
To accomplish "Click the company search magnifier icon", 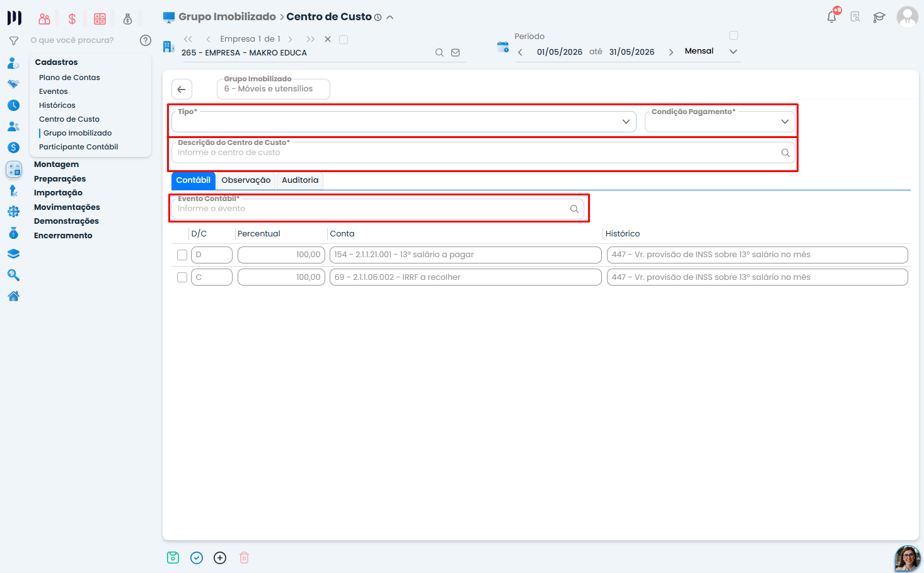I will (439, 53).
